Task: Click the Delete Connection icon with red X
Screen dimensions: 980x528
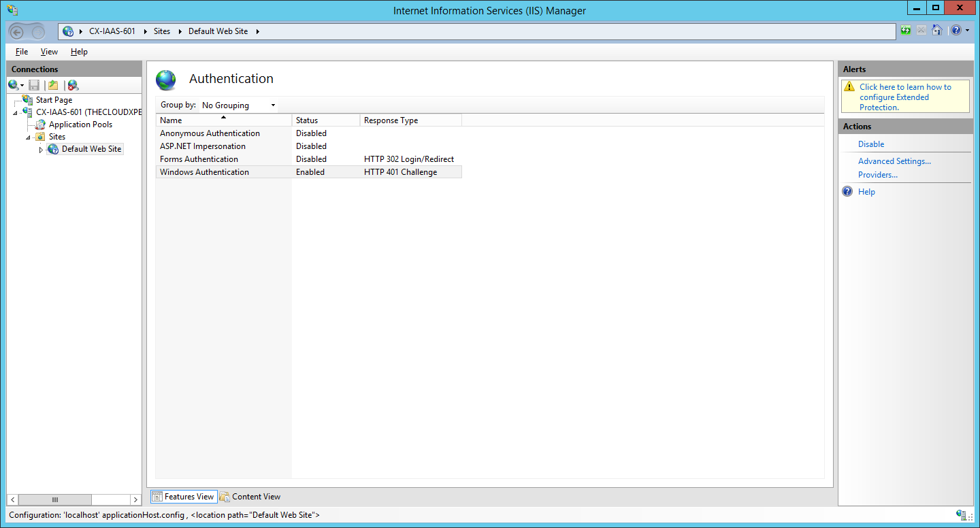Action: (73, 85)
